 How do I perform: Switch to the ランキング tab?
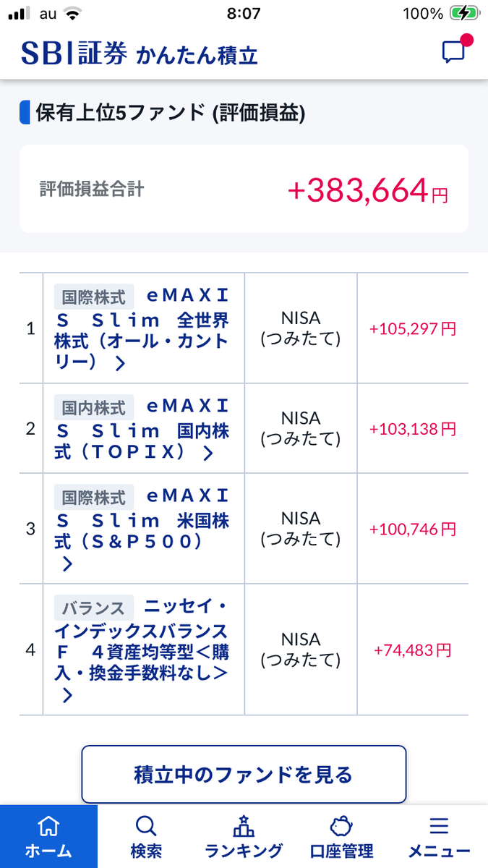[x=244, y=837]
